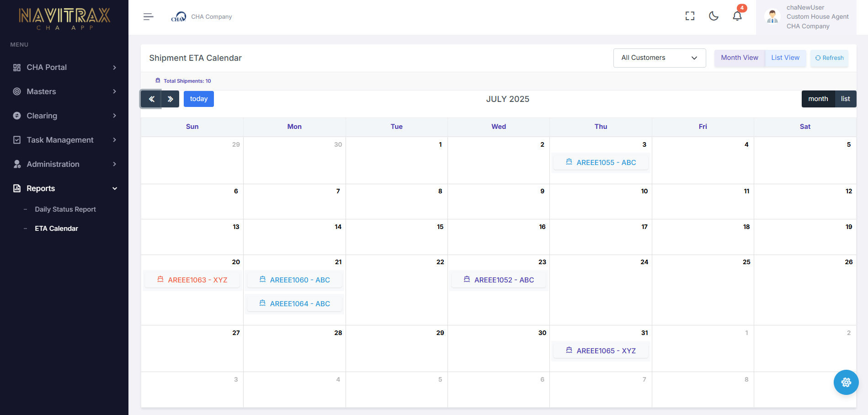The height and width of the screenshot is (415, 868).
Task: Switch calendar to list mode
Action: (845, 99)
